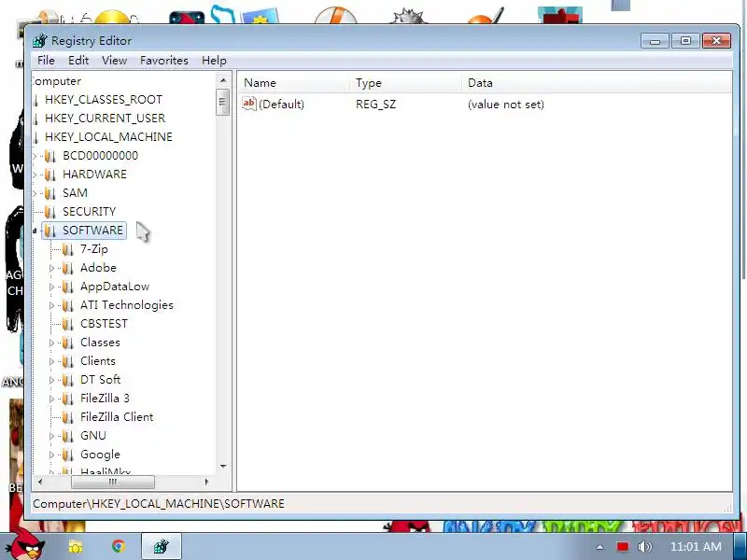Show hidden system tray icons
Viewport: 747px width, 560px height.
coord(599,547)
